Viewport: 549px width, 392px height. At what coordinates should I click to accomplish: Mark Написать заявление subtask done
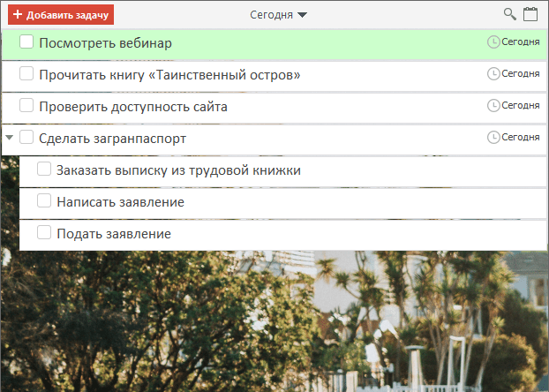pos(44,200)
